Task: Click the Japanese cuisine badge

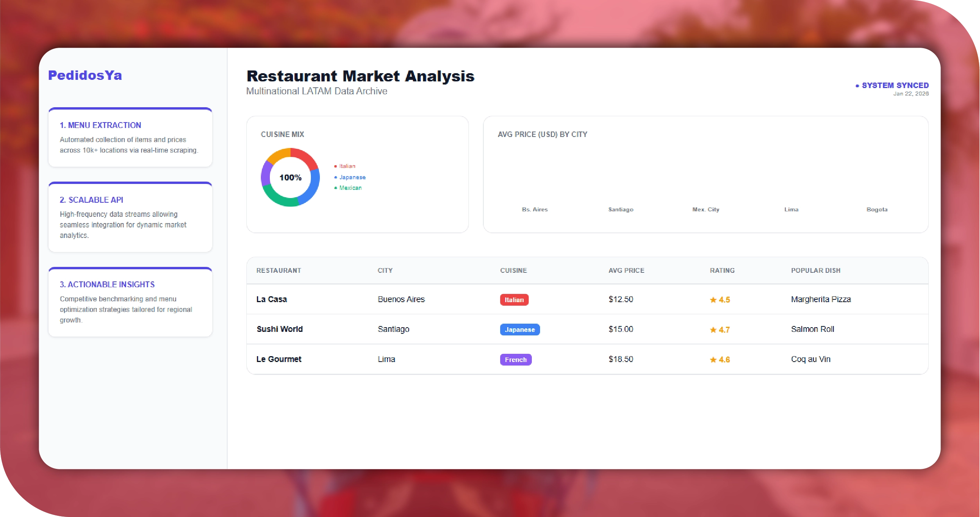Action: point(519,330)
